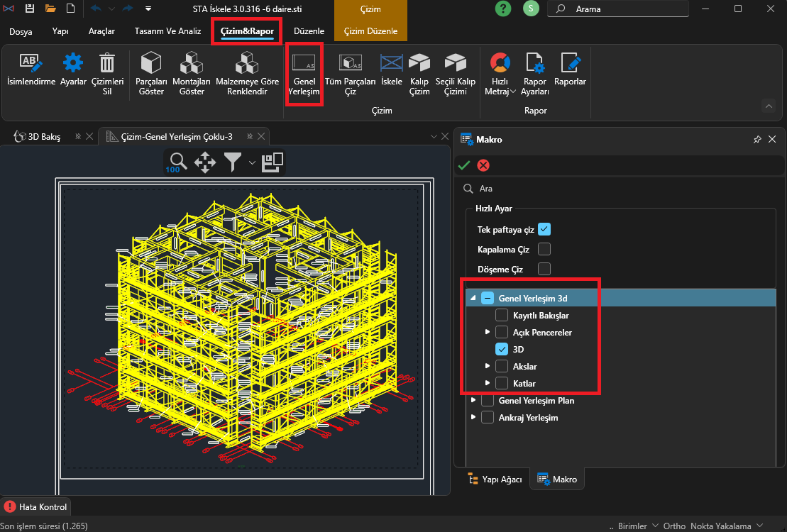Viewport: 787px width, 532px height.
Task: Click the green checkmark to apply macro
Action: (464, 165)
